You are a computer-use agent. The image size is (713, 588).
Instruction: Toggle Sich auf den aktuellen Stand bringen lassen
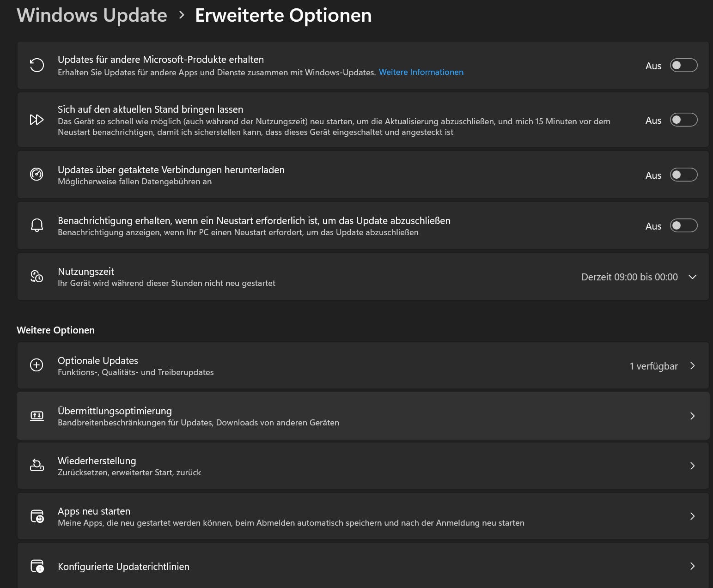click(684, 120)
